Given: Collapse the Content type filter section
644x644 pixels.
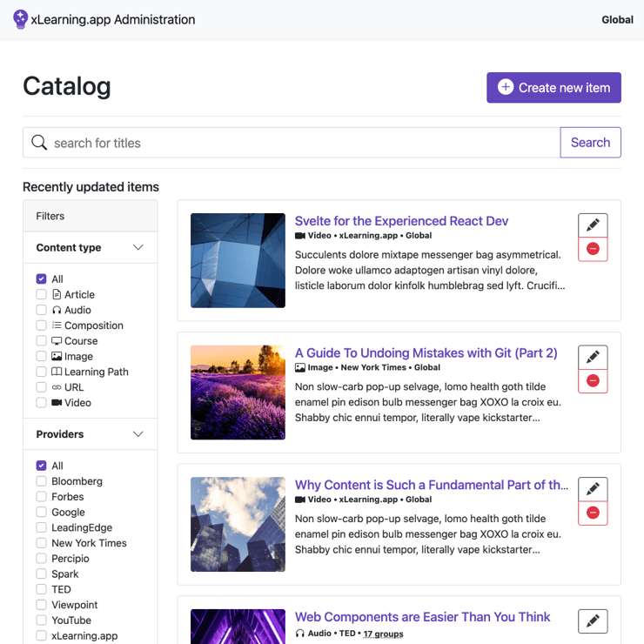Looking at the screenshot, I should point(91,248).
